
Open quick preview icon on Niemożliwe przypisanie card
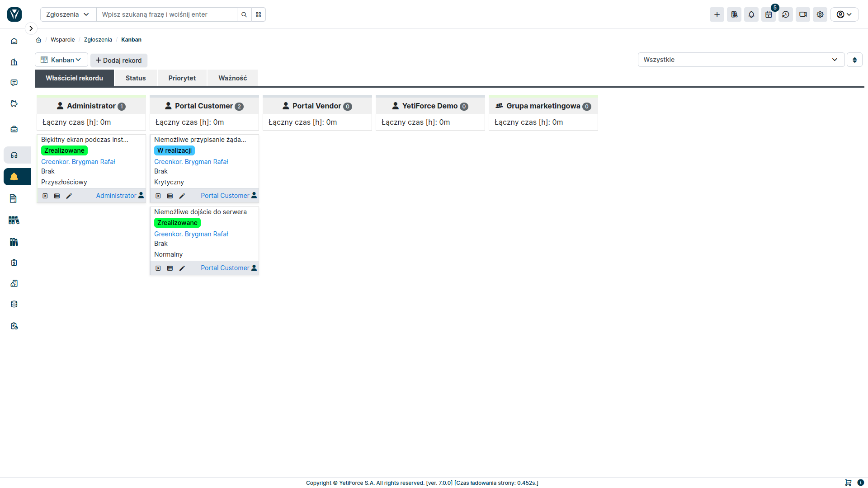pos(158,196)
